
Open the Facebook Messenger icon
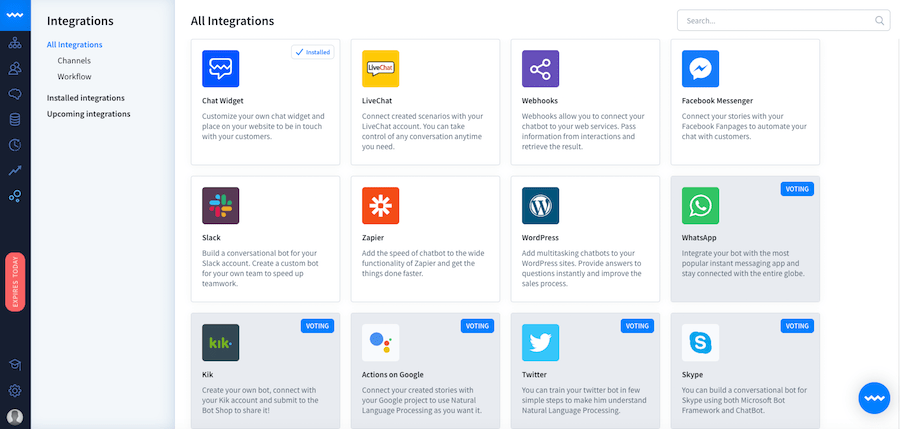[700, 69]
